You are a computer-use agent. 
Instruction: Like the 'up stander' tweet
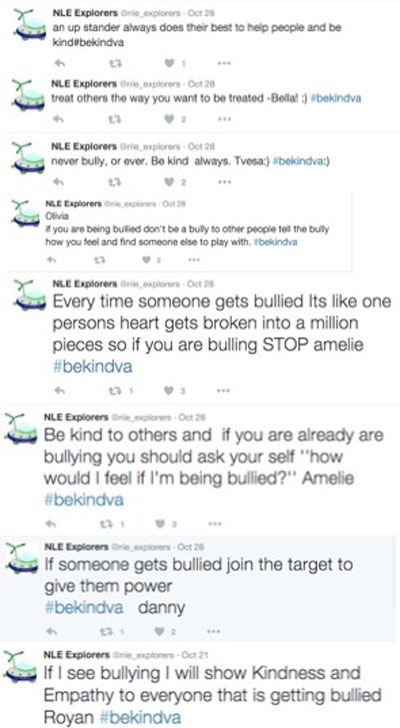169,63
